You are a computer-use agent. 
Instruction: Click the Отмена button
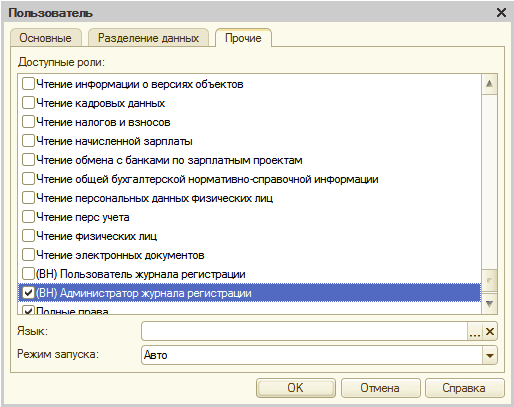380,388
